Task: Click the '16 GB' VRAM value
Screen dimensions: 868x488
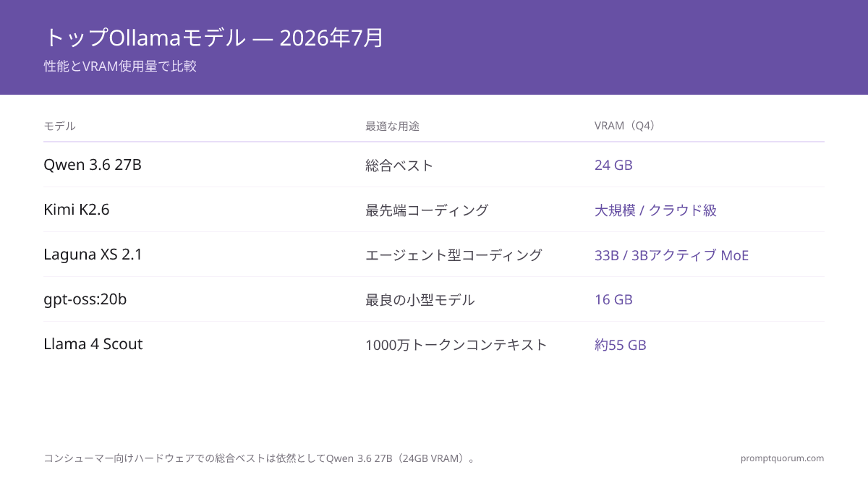Action: pyautogui.click(x=613, y=300)
